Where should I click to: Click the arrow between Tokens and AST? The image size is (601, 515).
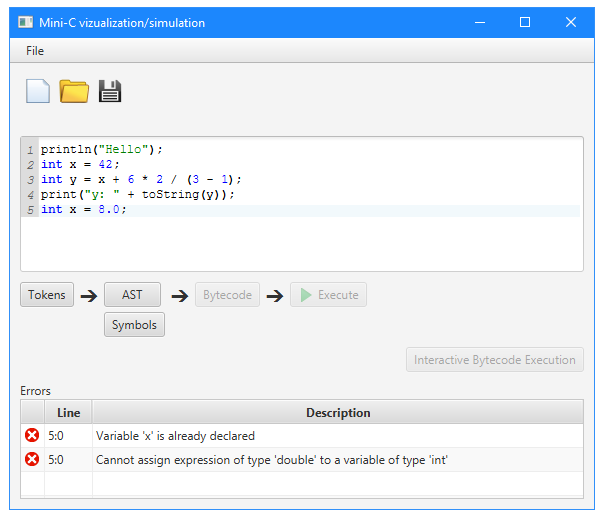coord(89,295)
